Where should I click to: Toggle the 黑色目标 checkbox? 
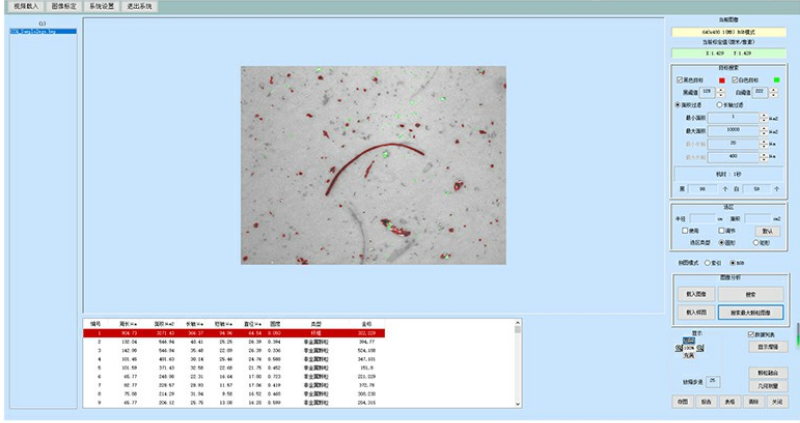pyautogui.click(x=680, y=80)
